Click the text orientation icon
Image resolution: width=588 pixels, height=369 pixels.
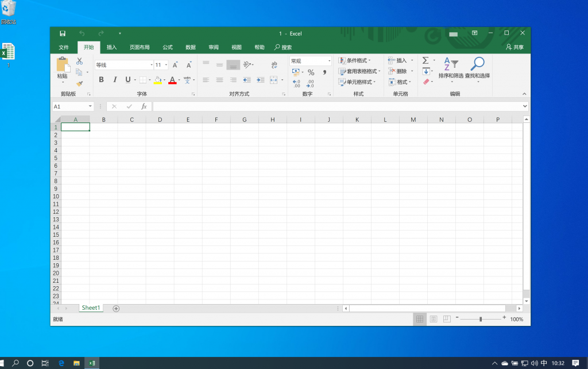coord(247,64)
